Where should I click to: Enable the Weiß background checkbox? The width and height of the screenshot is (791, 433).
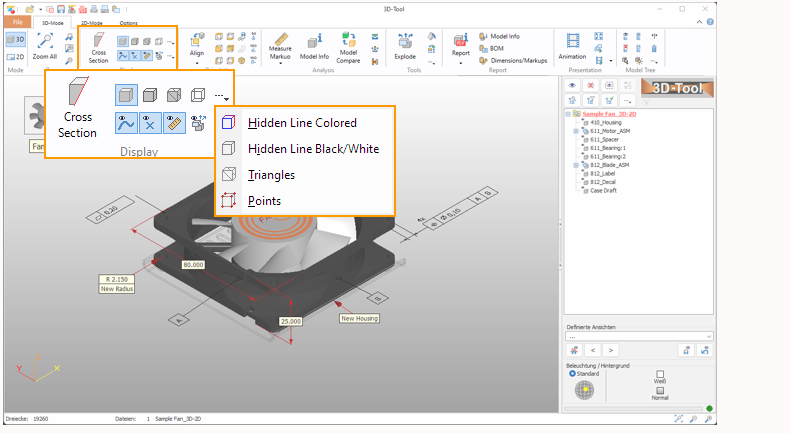click(659, 374)
